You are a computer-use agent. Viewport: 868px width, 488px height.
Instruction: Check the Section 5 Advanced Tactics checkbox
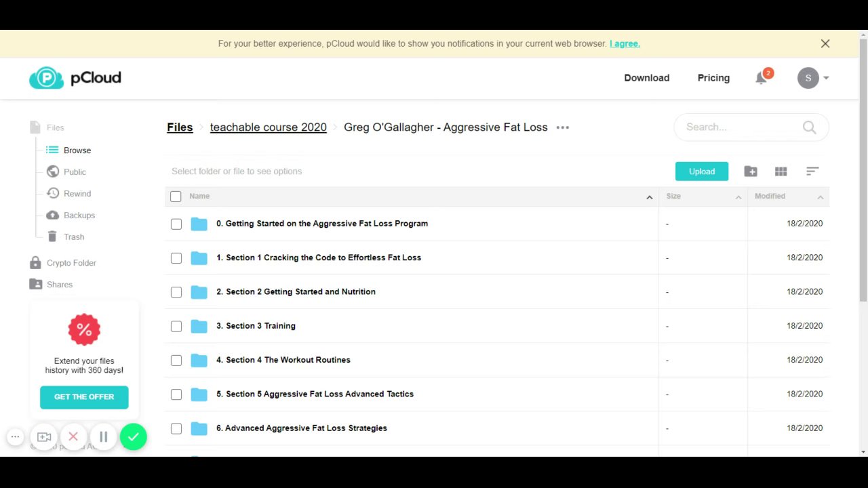point(176,394)
